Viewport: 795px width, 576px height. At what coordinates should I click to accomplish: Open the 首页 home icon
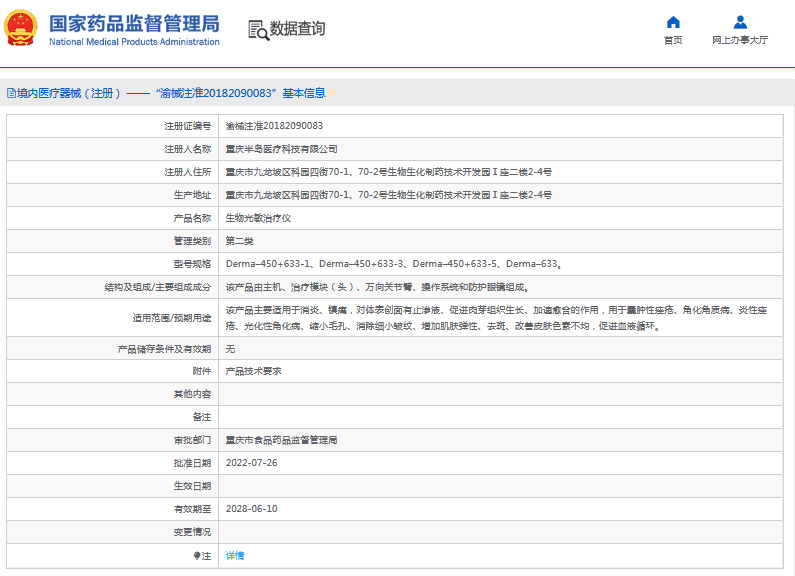pyautogui.click(x=673, y=22)
